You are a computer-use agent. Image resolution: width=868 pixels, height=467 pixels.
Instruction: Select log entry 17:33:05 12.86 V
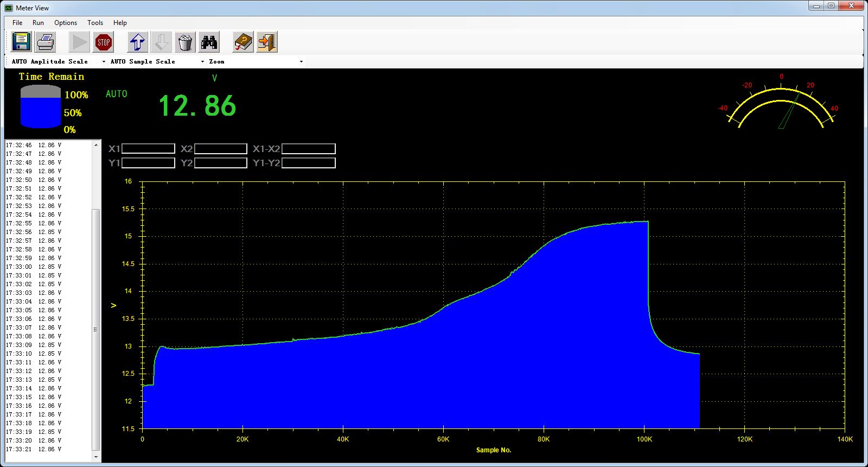pos(34,310)
